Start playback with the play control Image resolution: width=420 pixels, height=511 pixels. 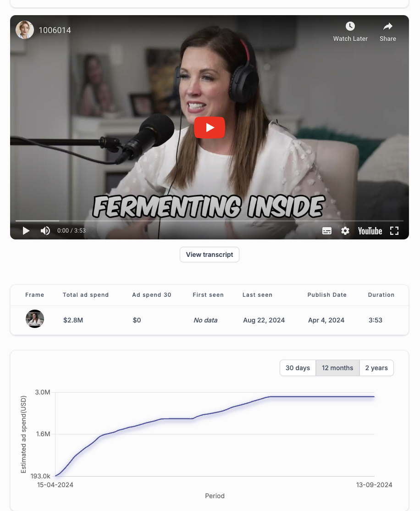click(x=26, y=231)
